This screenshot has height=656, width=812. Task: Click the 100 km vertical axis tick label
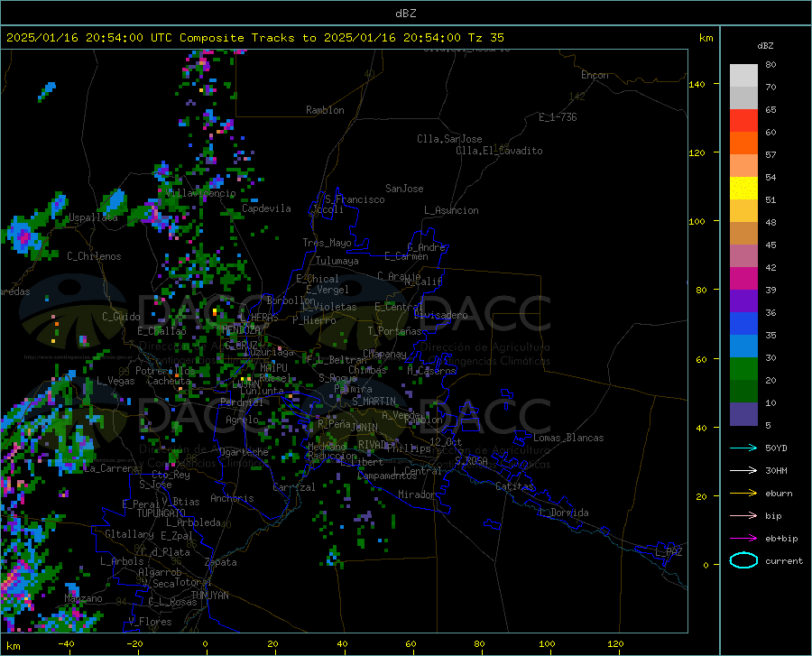coord(697,222)
